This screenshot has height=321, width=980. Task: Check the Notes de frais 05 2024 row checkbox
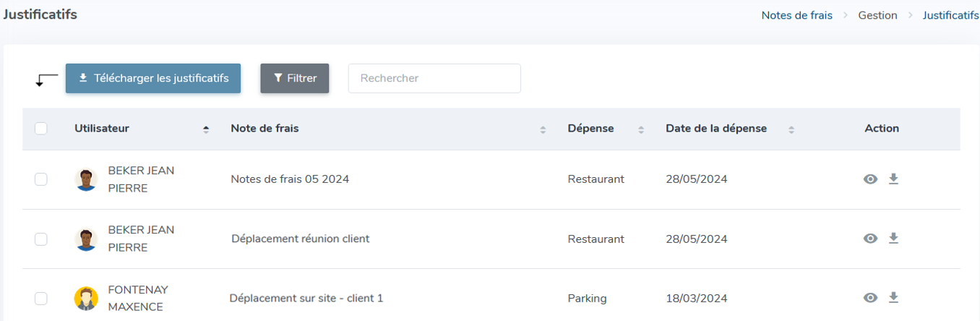(41, 179)
